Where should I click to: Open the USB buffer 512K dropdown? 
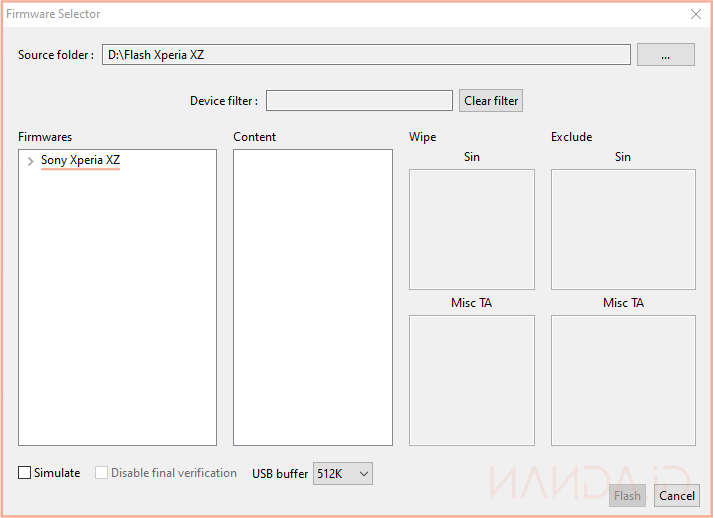[343, 473]
